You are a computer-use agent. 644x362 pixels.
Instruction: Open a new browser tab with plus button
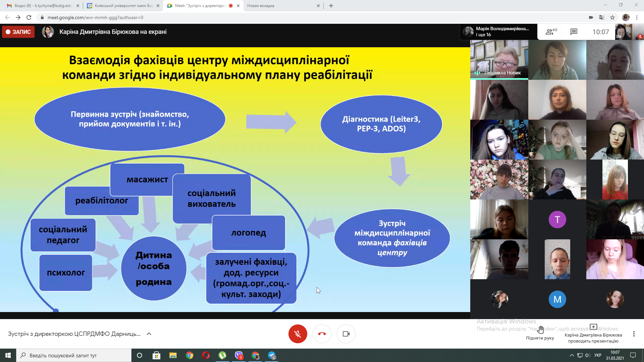[x=331, y=6]
